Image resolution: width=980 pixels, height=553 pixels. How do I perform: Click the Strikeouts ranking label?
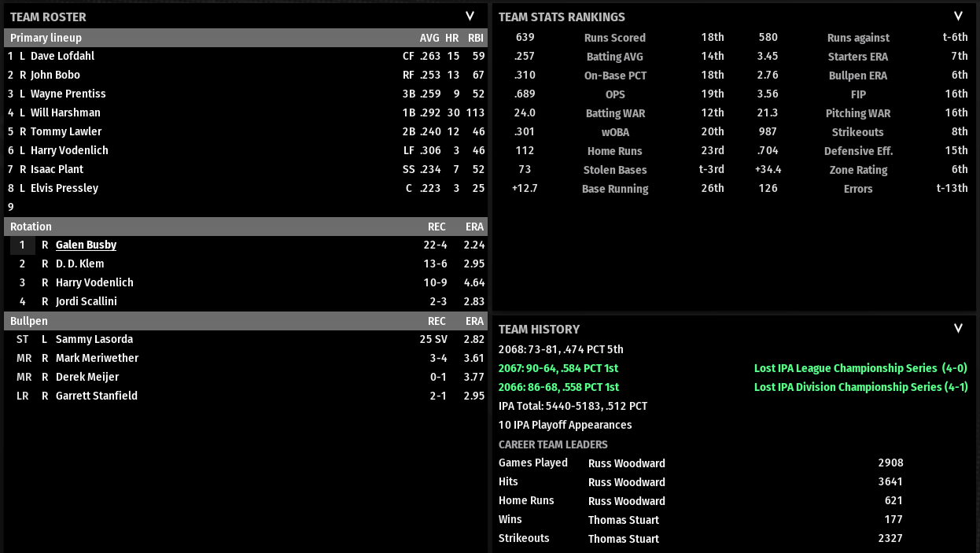click(x=858, y=132)
